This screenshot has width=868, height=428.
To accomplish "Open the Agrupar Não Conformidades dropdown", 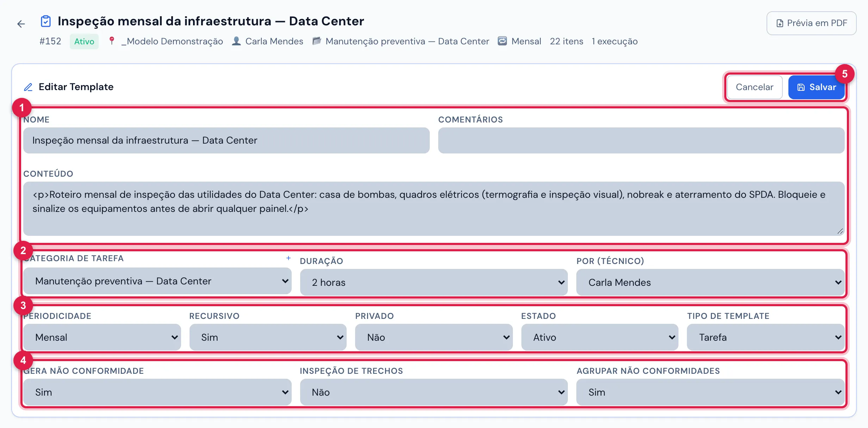I will pos(711,392).
